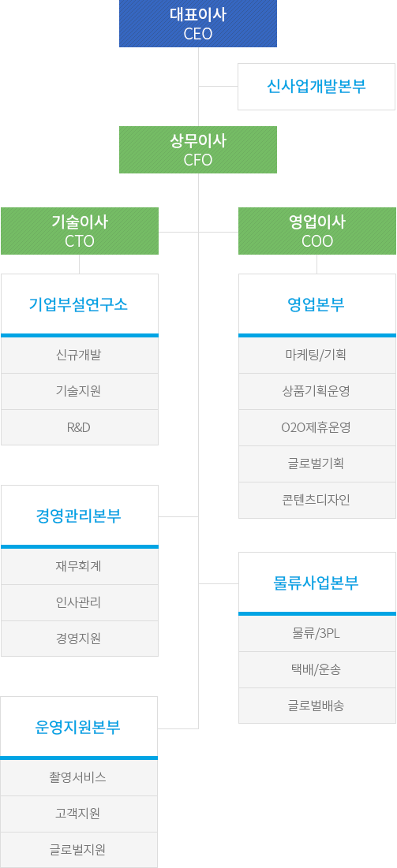Viewport: 397px width, 868px height.
Task: Click the 영업이사 COO box
Action: click(317, 231)
